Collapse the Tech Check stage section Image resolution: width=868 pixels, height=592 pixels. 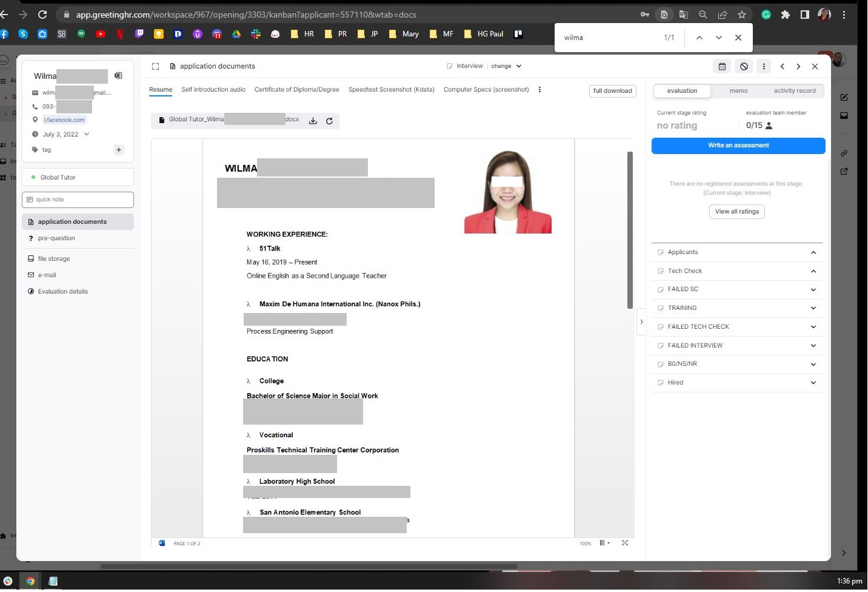click(813, 271)
